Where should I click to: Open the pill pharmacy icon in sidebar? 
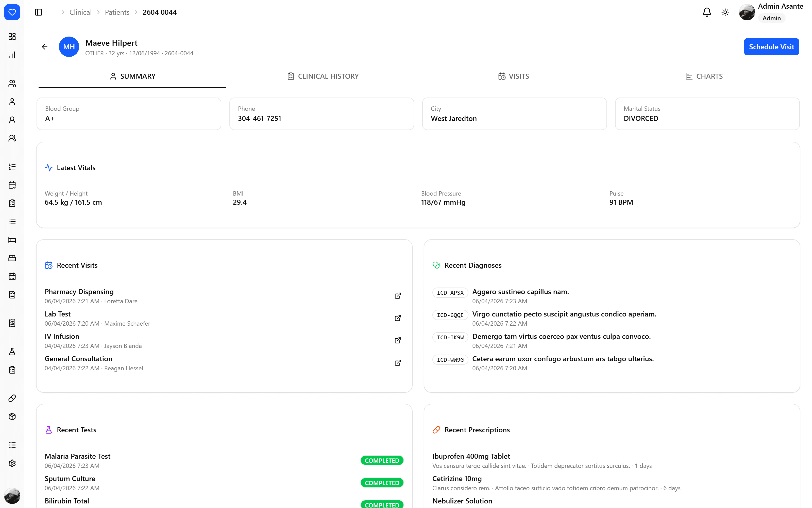pos(12,399)
